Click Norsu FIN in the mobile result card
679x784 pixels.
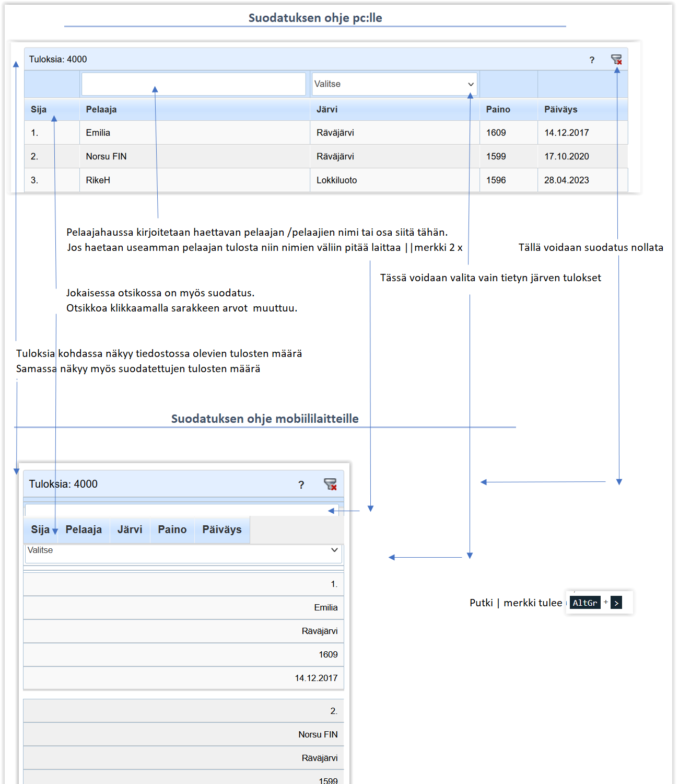pos(318,734)
